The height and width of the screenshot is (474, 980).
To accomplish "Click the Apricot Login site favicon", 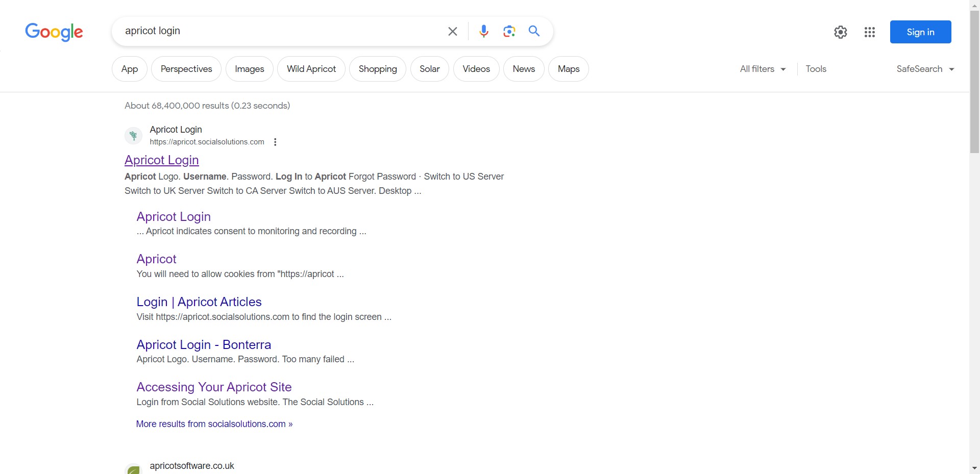I will (133, 136).
